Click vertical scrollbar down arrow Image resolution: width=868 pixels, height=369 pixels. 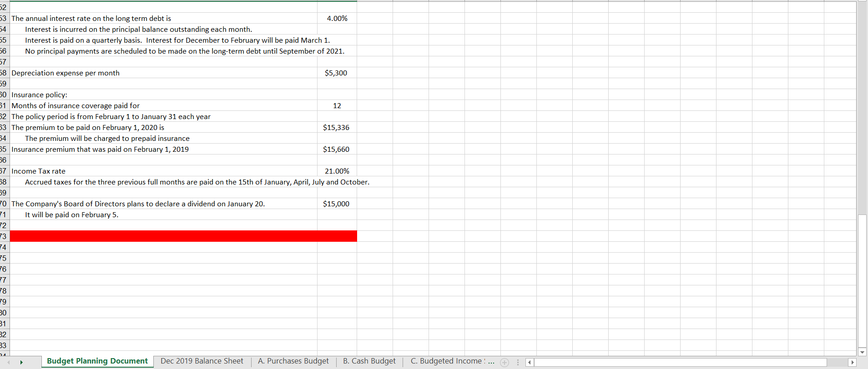pos(862,352)
